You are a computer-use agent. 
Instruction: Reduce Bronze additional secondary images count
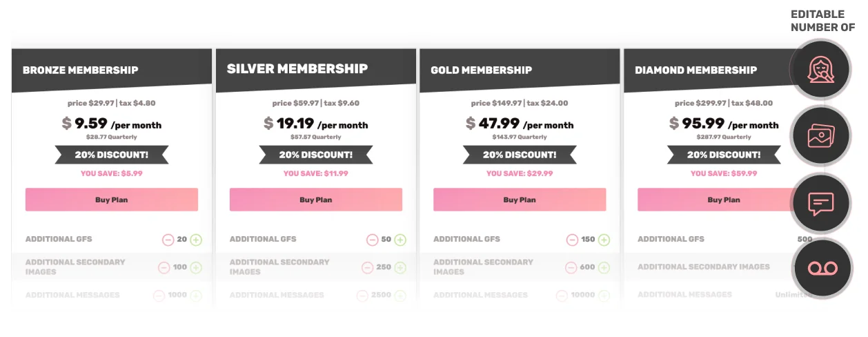[x=164, y=267]
